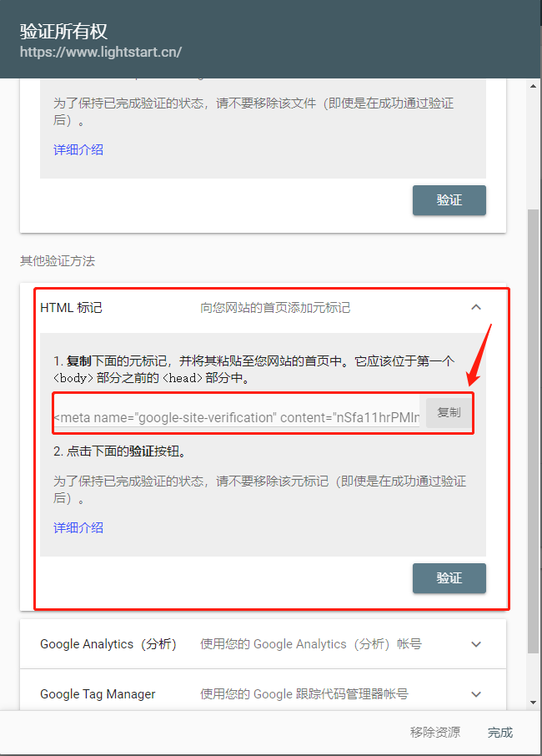Click 移除资源 at the dialog bottom
The width and height of the screenshot is (542, 756).
[435, 733]
